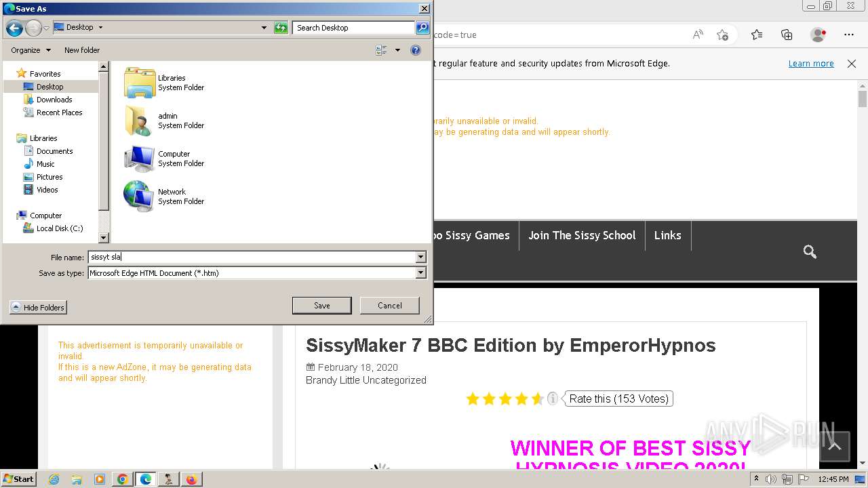This screenshot has height=488, width=868.
Task: Click the website search magnifier icon
Action: [x=810, y=252]
